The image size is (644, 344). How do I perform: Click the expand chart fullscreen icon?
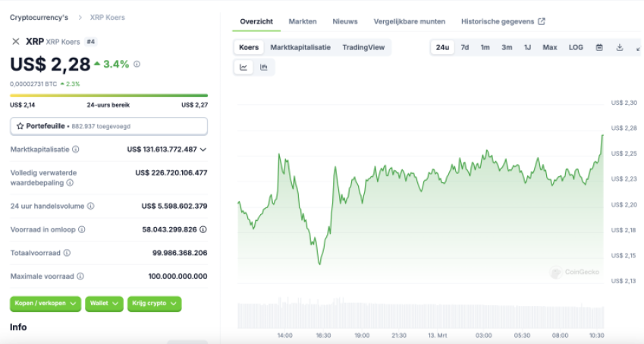tap(639, 48)
